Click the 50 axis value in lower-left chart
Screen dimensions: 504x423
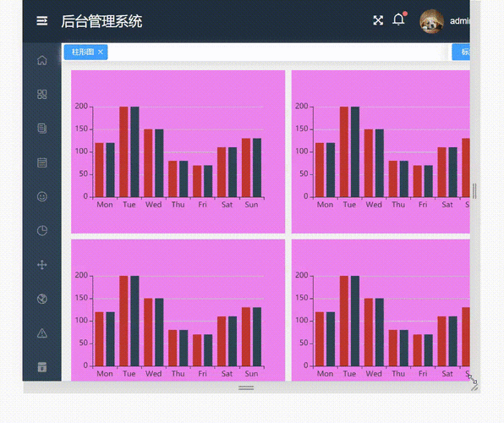click(83, 343)
